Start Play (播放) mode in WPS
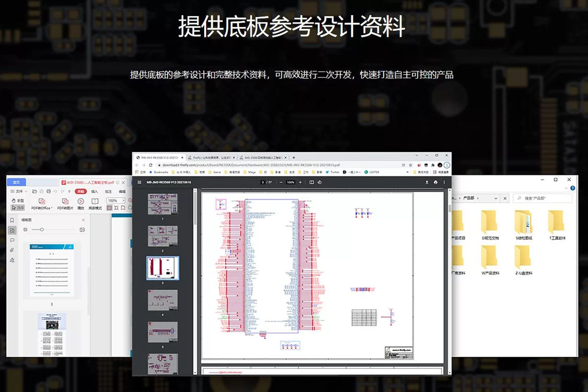 click(81, 204)
